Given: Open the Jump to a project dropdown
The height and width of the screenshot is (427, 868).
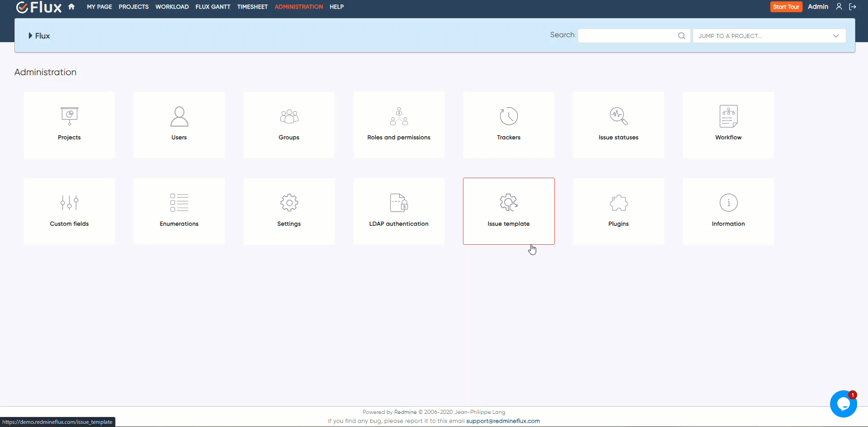Looking at the screenshot, I should pos(769,36).
